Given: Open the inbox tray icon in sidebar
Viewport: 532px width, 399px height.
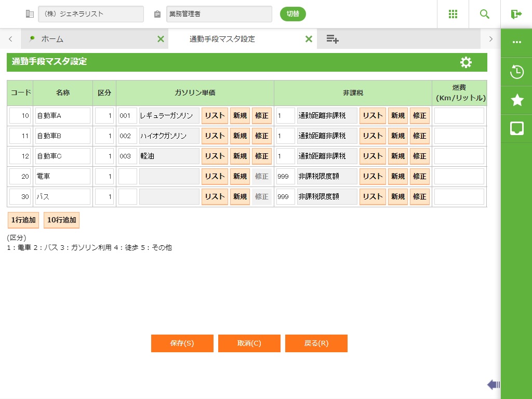Looking at the screenshot, I should pyautogui.click(x=517, y=128).
